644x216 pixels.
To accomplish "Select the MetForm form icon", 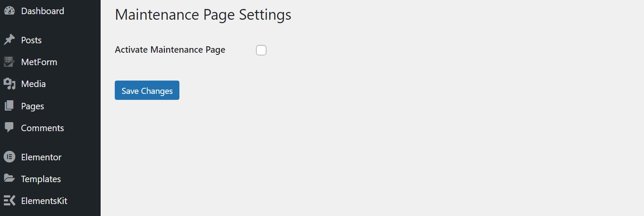I will pos(9,62).
